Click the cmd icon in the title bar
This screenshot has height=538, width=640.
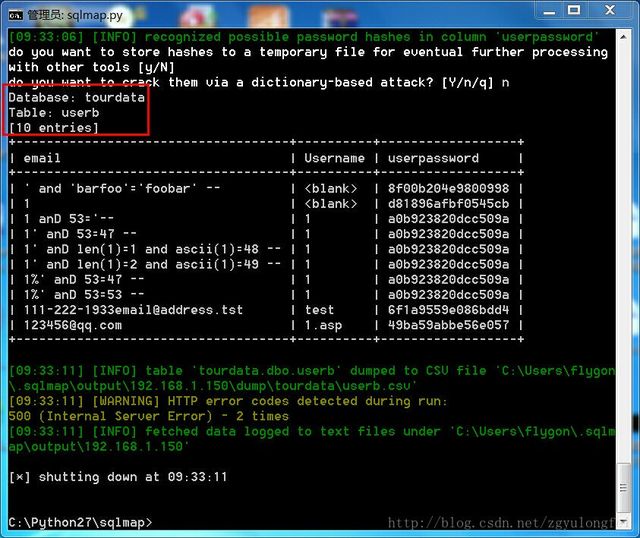point(16,16)
